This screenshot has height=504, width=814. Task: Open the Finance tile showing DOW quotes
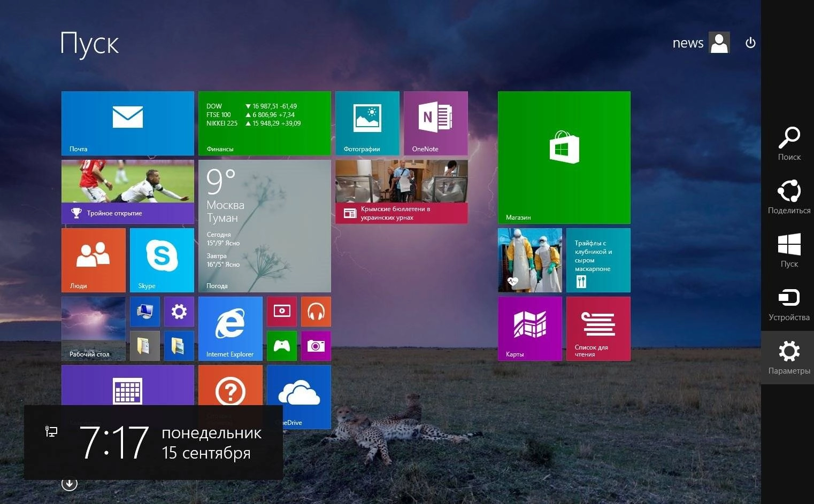click(x=265, y=123)
